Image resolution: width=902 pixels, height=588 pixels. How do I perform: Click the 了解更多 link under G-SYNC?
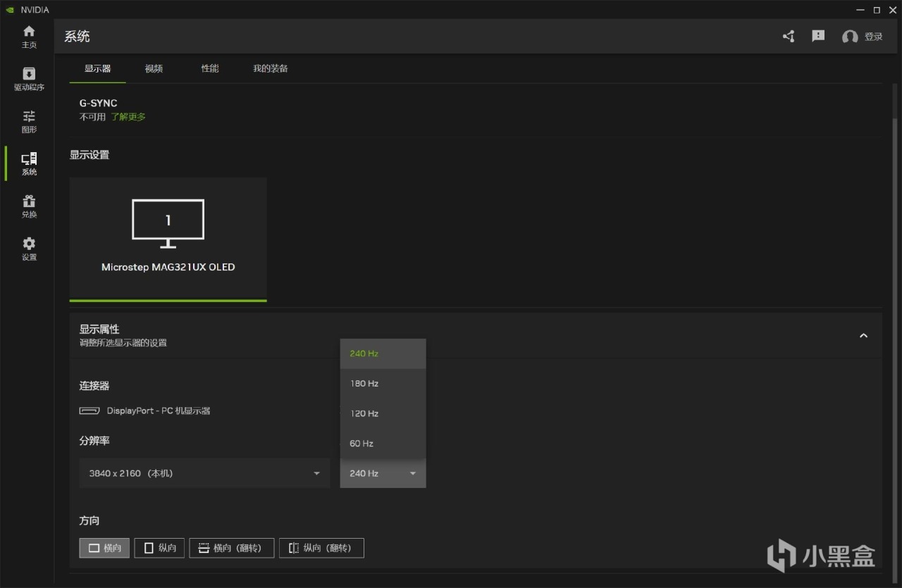click(128, 117)
